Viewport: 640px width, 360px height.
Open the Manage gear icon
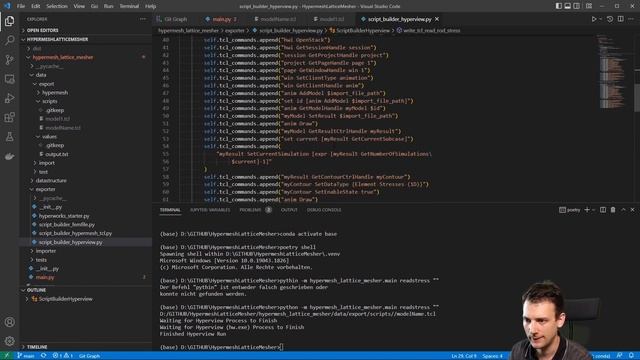coord(9,341)
